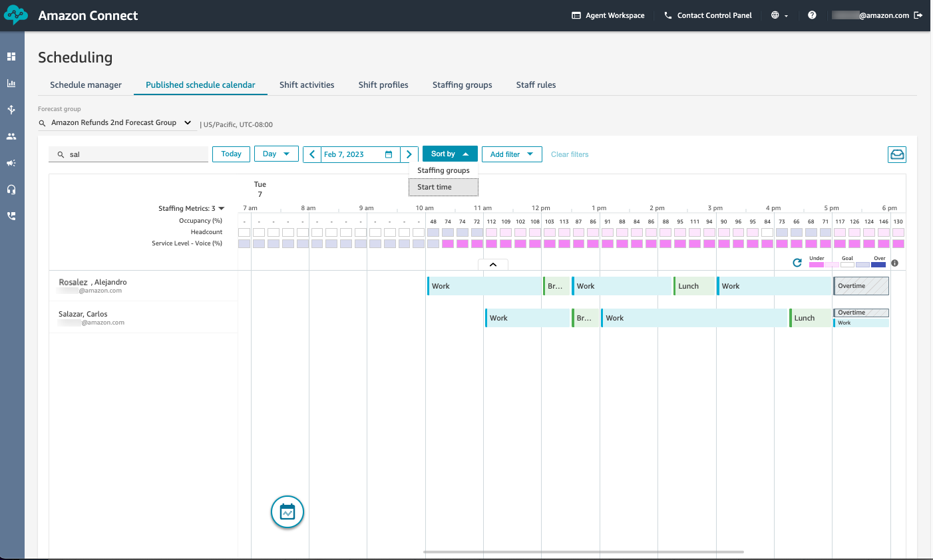Choose Staffing groups sort option
Image resolution: width=933 pixels, height=560 pixels.
(x=443, y=170)
